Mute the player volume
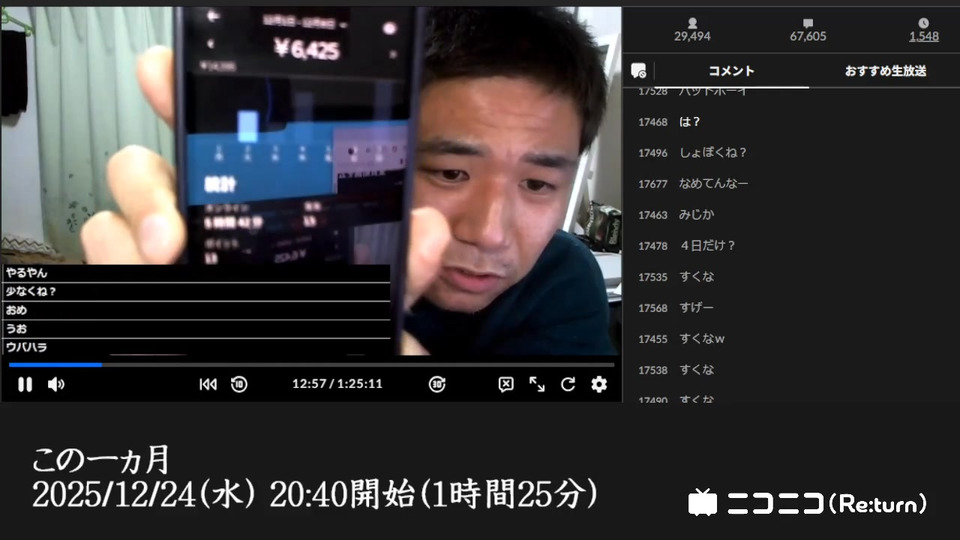960x540 pixels. click(x=56, y=384)
